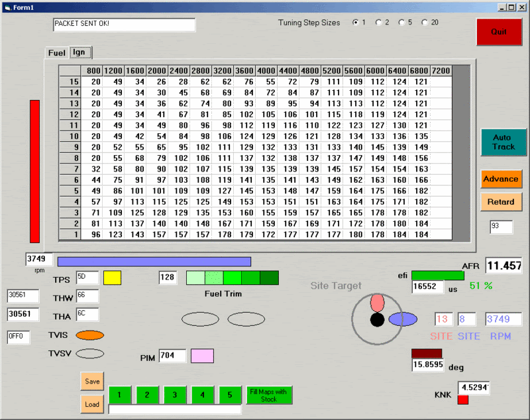Screen dimensions: 530x420
Task: Click the first empty oval under Fuel Trim
Action: pyautogui.click(x=201, y=319)
